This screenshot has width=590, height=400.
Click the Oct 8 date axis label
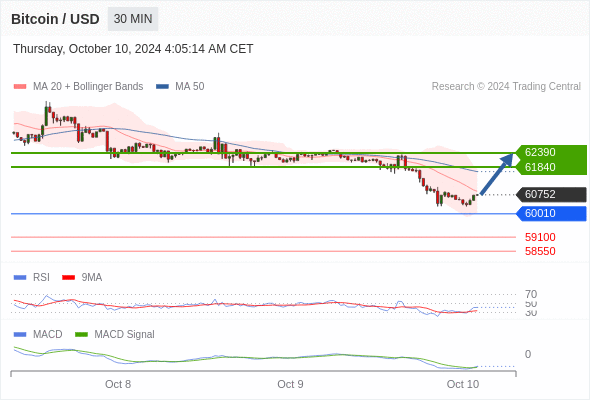click(118, 384)
